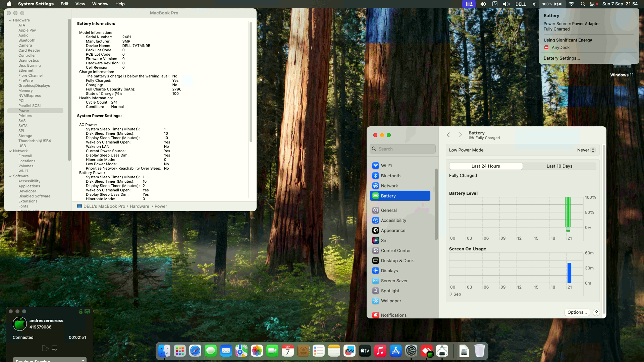
Task: Open Reminders in the Dock
Action: click(319, 351)
